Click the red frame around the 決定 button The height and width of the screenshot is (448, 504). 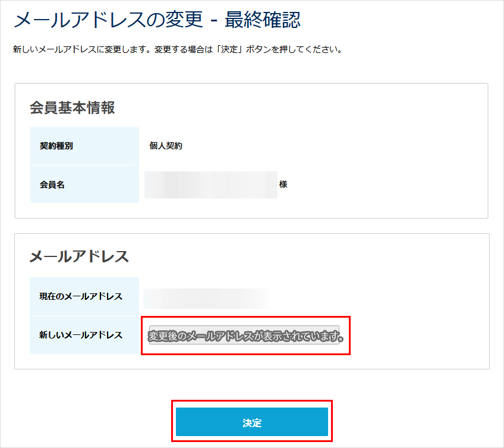click(251, 401)
